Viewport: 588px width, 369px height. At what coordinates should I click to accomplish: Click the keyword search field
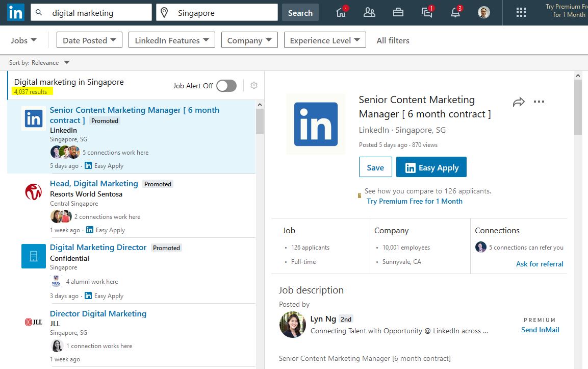coord(91,12)
